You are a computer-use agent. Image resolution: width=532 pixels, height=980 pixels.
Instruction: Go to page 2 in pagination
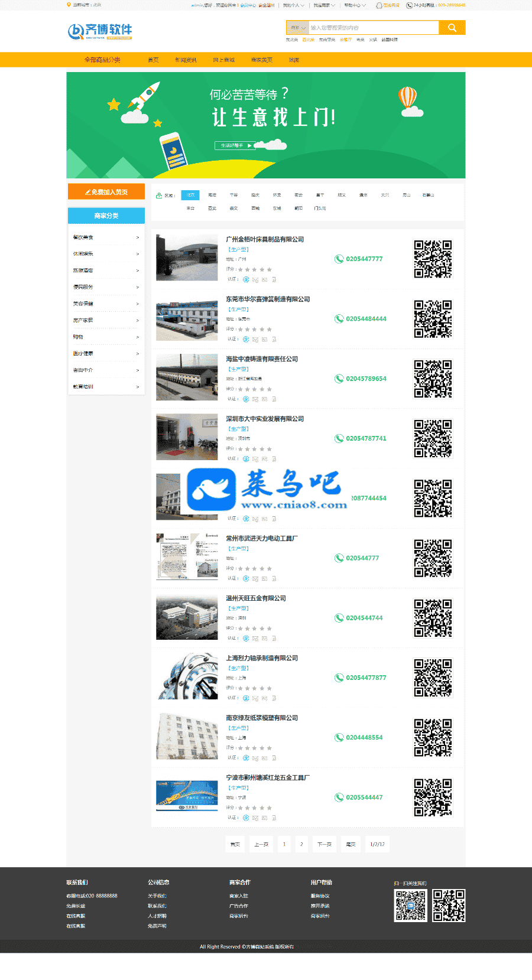301,844
